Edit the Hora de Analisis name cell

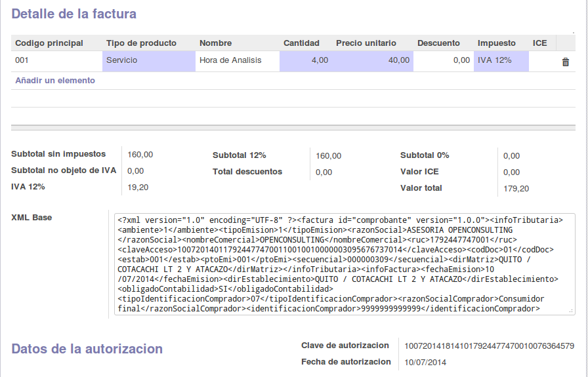(237, 61)
